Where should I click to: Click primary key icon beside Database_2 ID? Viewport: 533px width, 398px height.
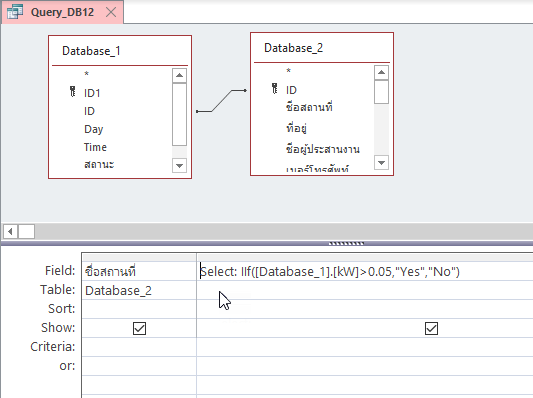tap(275, 88)
